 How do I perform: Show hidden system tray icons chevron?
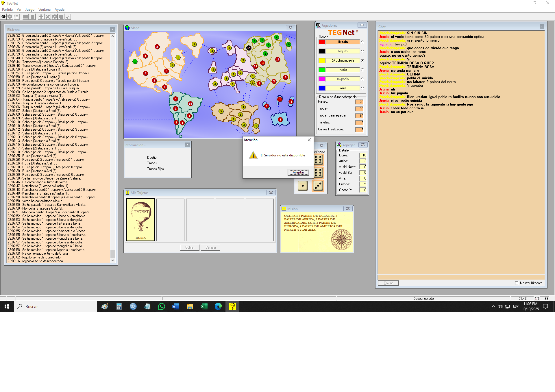click(493, 306)
